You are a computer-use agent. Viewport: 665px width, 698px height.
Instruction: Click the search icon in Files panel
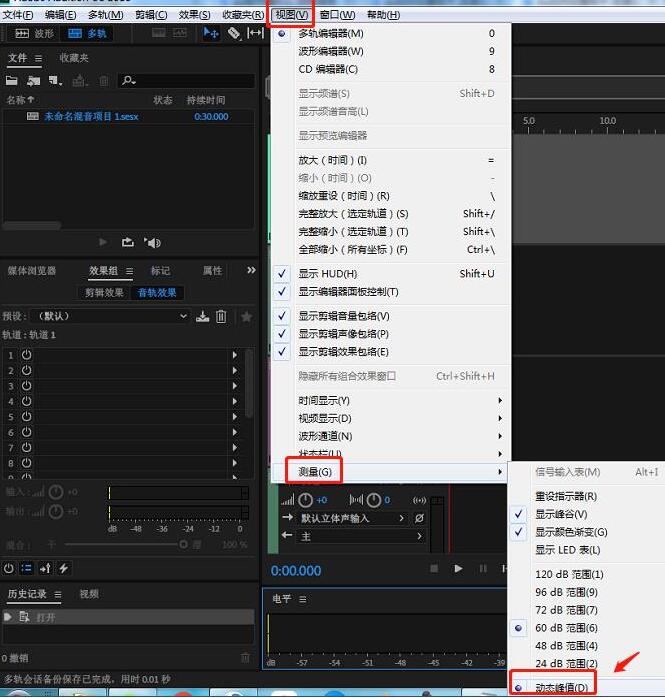pos(129,81)
